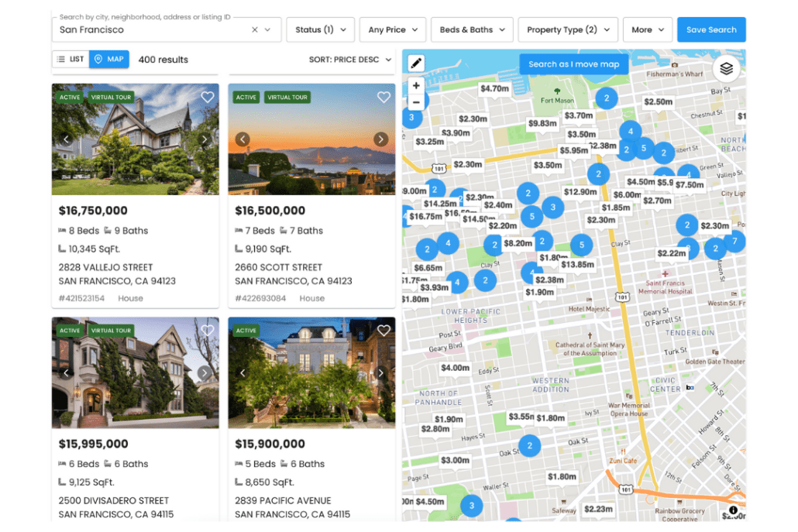
Task: Clear the San Francisco search with the X
Action: coord(254,29)
